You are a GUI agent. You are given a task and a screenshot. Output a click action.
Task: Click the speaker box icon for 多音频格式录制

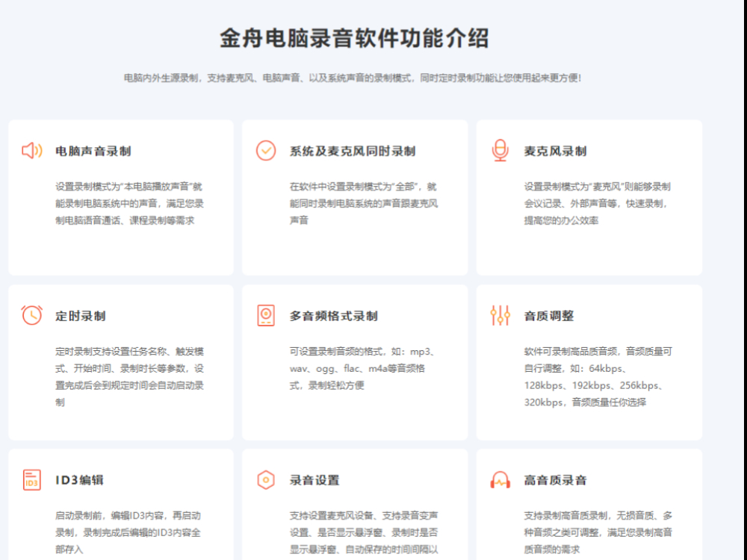pyautogui.click(x=266, y=315)
